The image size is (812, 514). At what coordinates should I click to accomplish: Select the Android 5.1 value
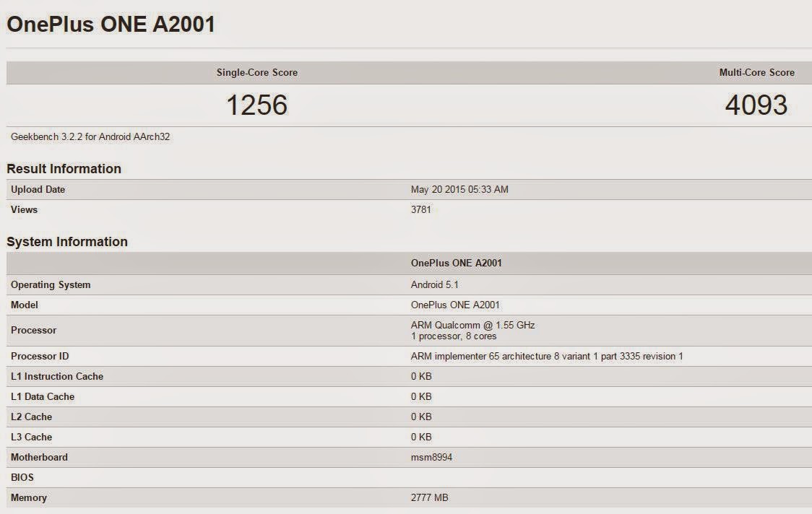434,284
